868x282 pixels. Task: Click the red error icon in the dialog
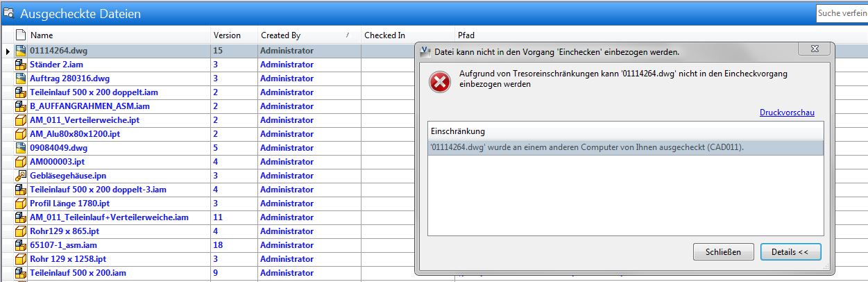point(440,82)
